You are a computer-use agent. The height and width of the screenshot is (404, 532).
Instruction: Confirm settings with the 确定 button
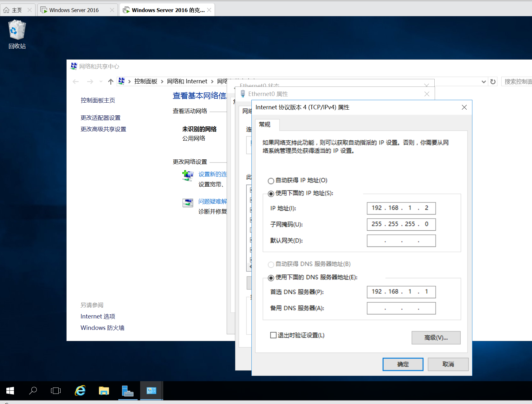[x=403, y=364]
